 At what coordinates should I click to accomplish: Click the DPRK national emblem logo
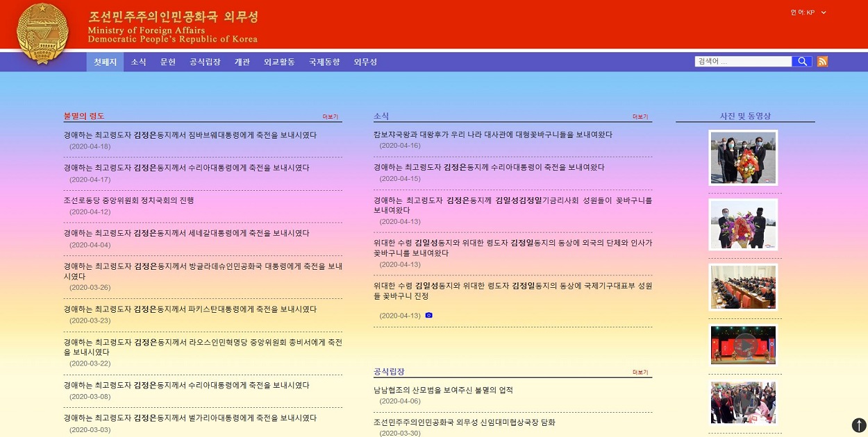tap(42, 33)
